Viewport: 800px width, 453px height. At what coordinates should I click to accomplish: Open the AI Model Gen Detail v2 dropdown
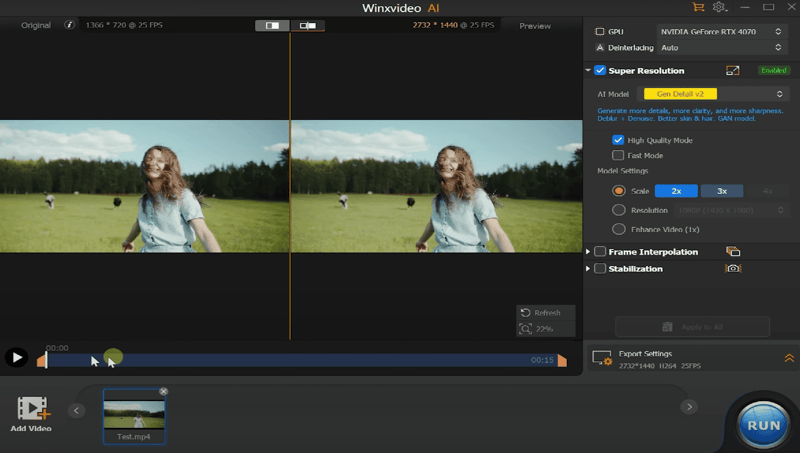(716, 93)
